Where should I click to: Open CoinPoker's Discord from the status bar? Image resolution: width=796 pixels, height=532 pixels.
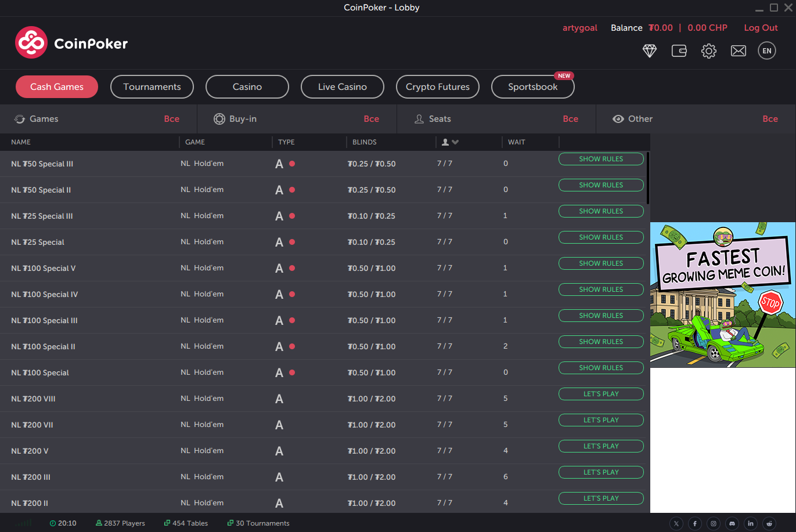click(x=732, y=523)
